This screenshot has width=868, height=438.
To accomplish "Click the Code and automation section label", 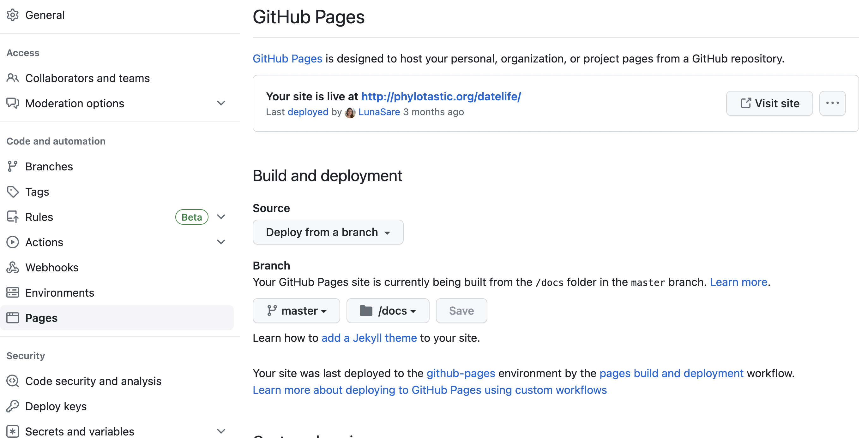I will 56,141.
